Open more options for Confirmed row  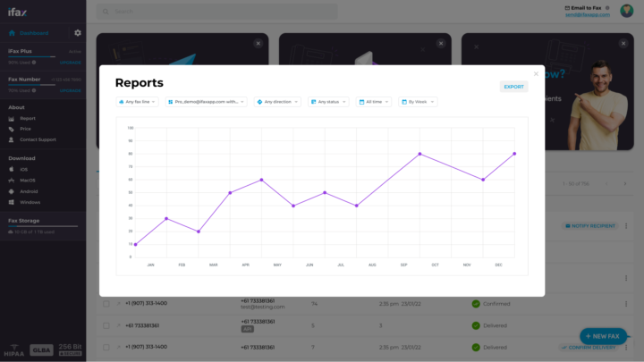click(626, 304)
